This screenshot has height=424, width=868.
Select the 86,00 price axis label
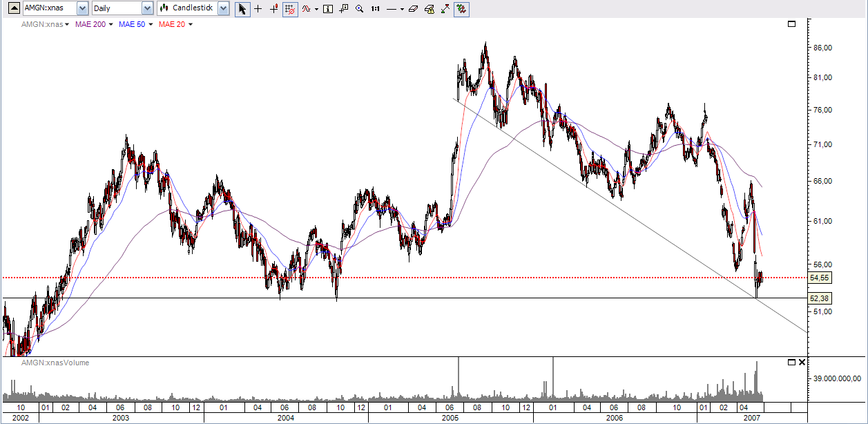(822, 48)
